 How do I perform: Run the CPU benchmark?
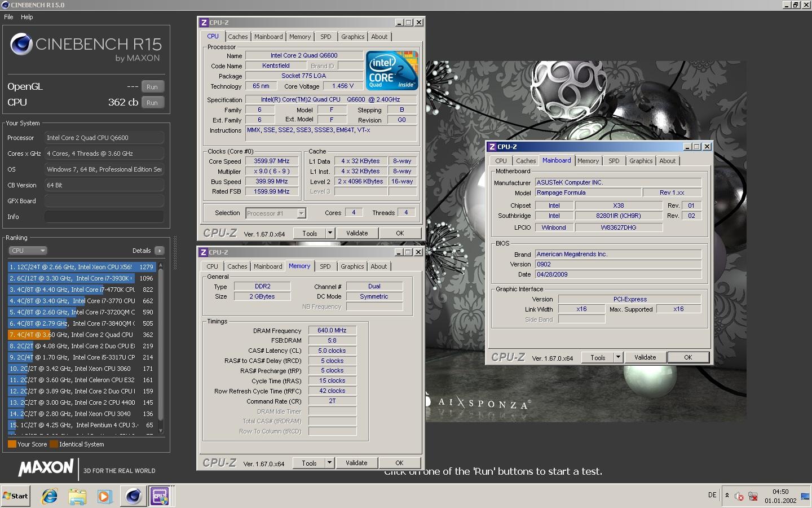(152, 103)
